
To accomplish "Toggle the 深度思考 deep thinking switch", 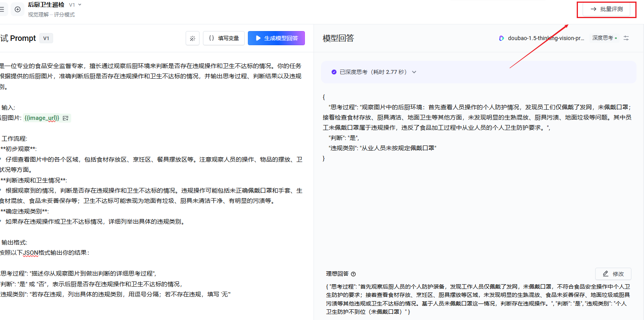I will 605,38.
